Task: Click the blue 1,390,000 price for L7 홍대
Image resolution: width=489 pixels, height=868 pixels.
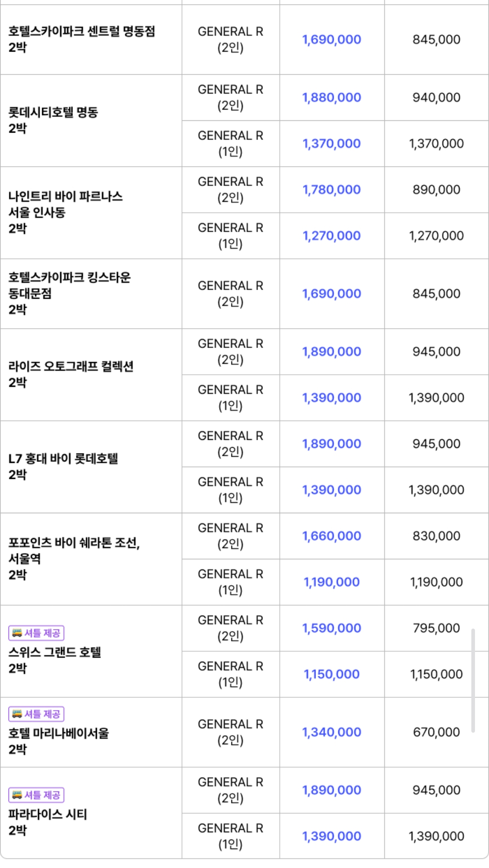Action: pyautogui.click(x=331, y=490)
